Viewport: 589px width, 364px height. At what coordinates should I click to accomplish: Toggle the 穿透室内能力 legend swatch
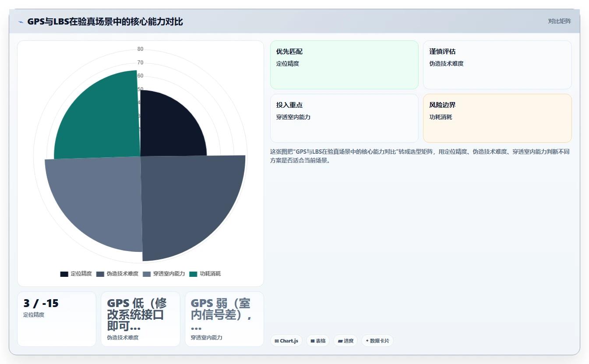[x=147, y=274]
